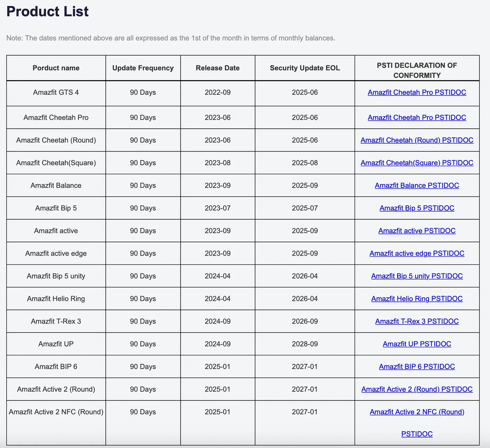The width and height of the screenshot is (490, 448).
Task: View the Amazfit active edge PSTIDOC document
Action: 416,254
